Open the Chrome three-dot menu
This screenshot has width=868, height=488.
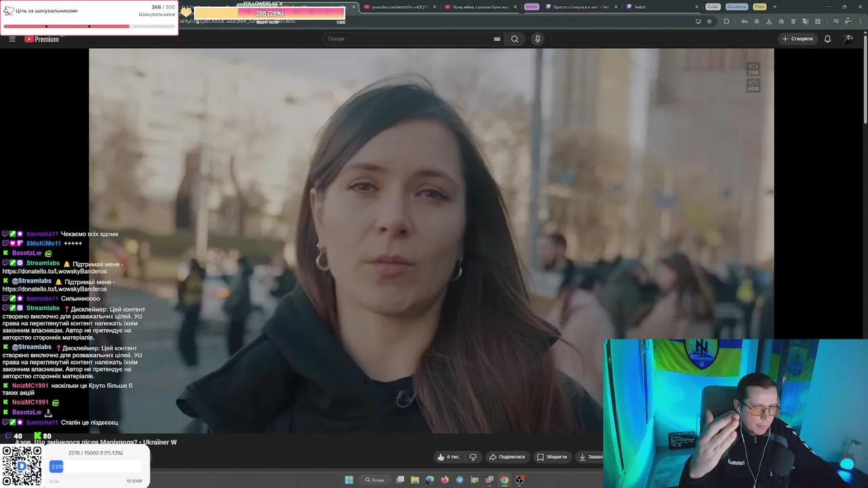coord(861,21)
